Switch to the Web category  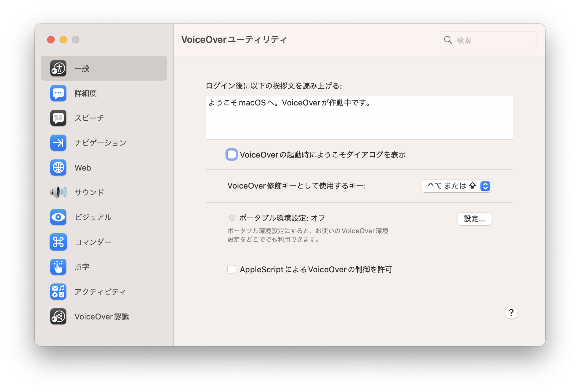[83, 167]
